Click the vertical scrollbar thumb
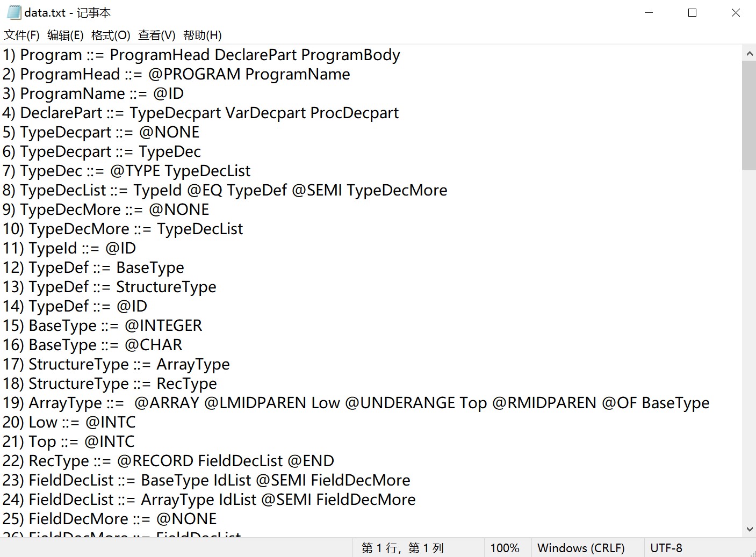 coord(749,115)
